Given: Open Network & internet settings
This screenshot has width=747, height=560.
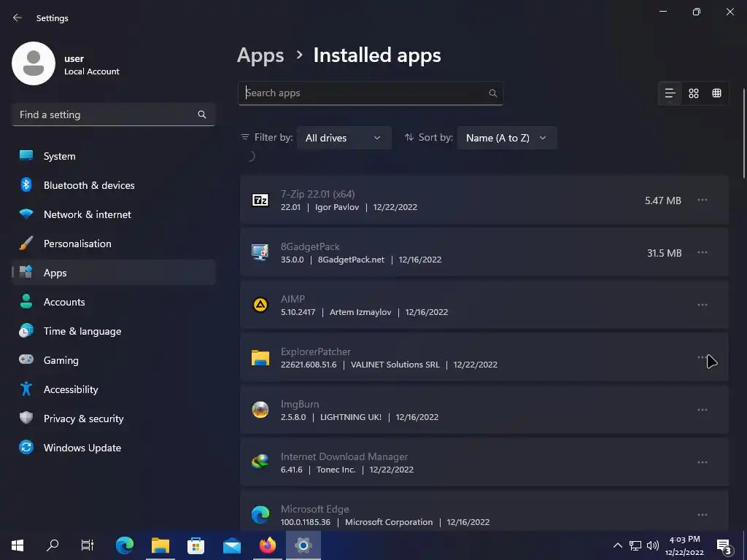Looking at the screenshot, I should (x=113, y=214).
